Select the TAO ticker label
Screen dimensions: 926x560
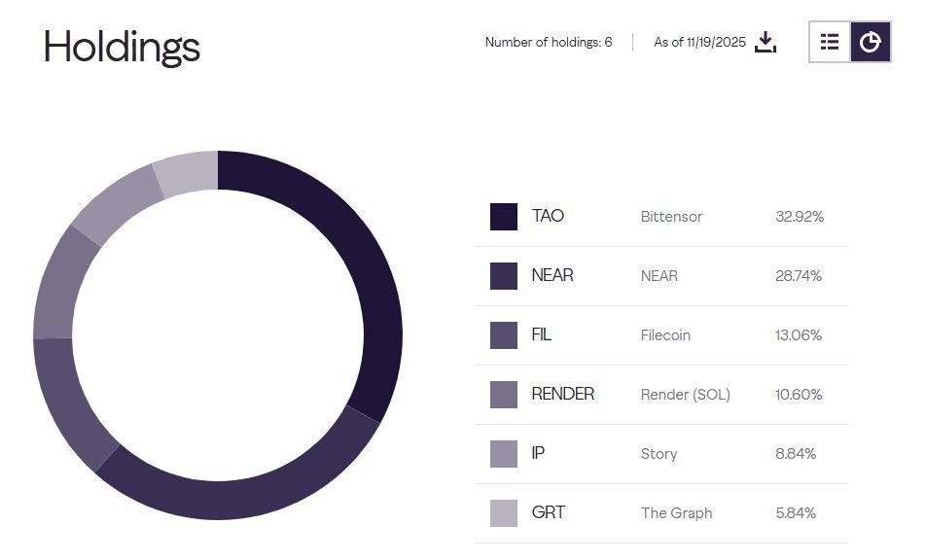(x=548, y=216)
